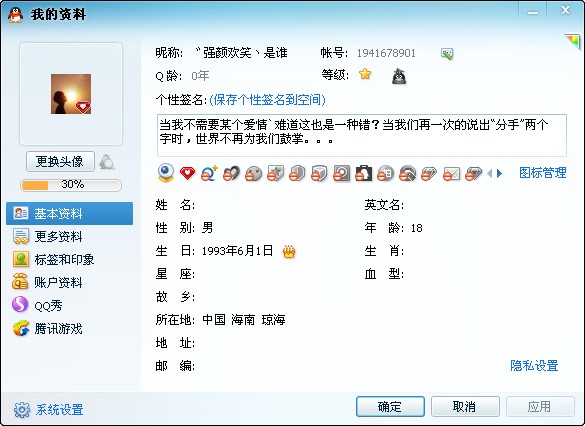Open the 保存个性签名到空间 link
585x426 pixels.
coord(268,100)
